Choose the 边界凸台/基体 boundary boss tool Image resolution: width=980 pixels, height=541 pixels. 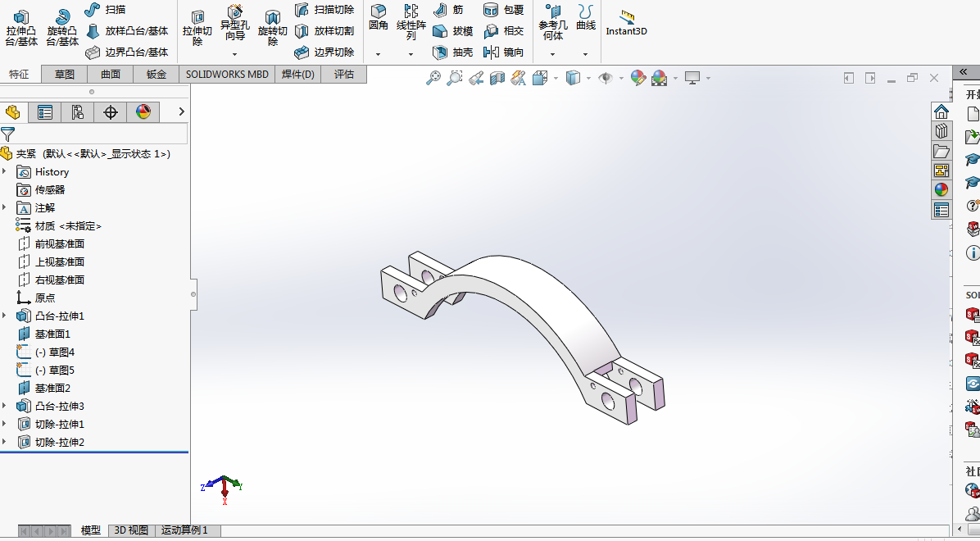pyautogui.click(x=127, y=52)
